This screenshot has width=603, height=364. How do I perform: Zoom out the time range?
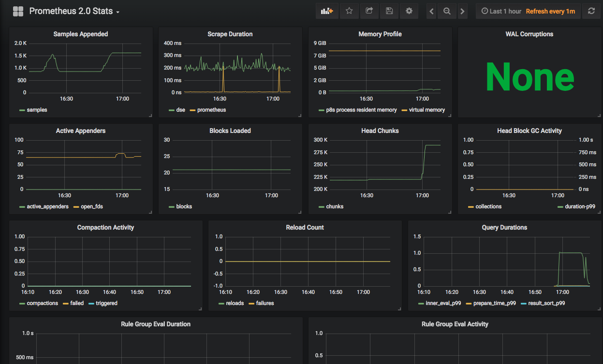click(447, 11)
